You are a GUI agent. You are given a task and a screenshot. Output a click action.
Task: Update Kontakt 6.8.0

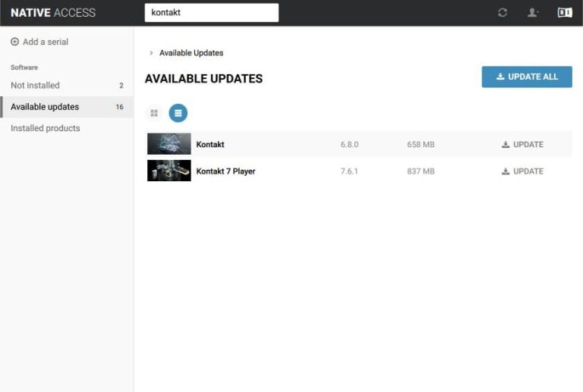522,145
